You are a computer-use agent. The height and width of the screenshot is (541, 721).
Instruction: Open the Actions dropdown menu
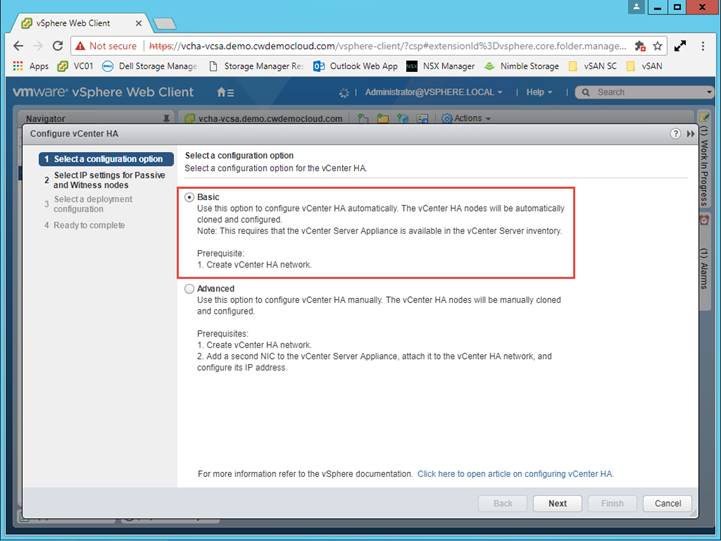point(466,119)
